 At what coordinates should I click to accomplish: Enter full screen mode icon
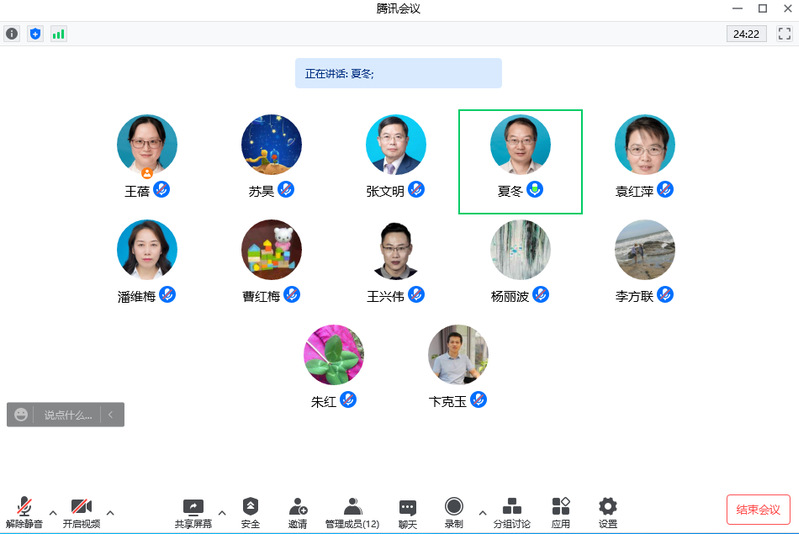click(x=784, y=34)
